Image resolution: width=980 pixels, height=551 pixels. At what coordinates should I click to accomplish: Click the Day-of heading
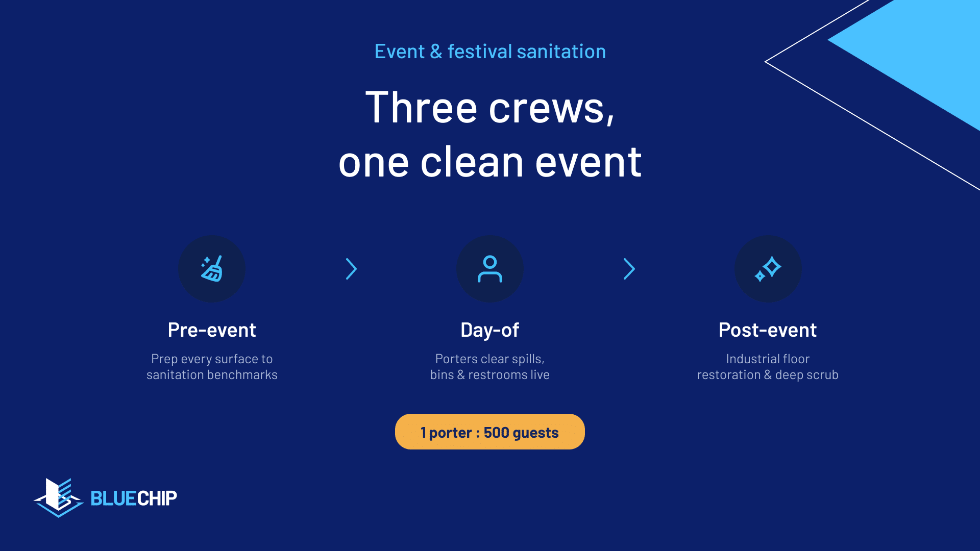(x=489, y=331)
